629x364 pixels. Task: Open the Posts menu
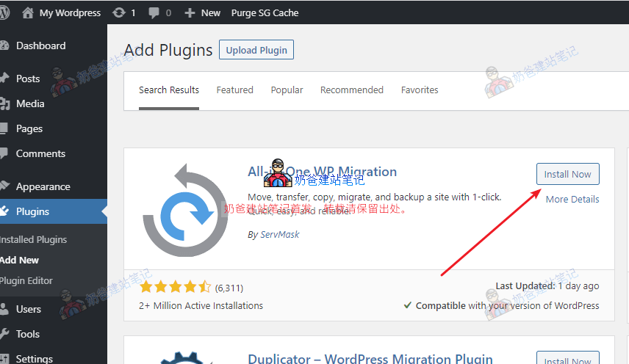click(28, 79)
